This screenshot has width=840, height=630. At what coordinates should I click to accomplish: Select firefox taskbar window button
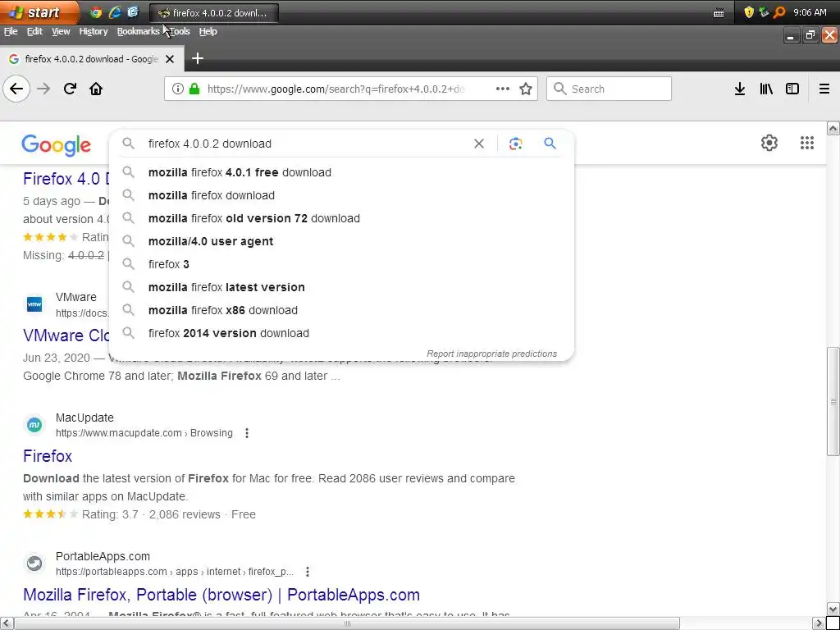[x=214, y=13]
